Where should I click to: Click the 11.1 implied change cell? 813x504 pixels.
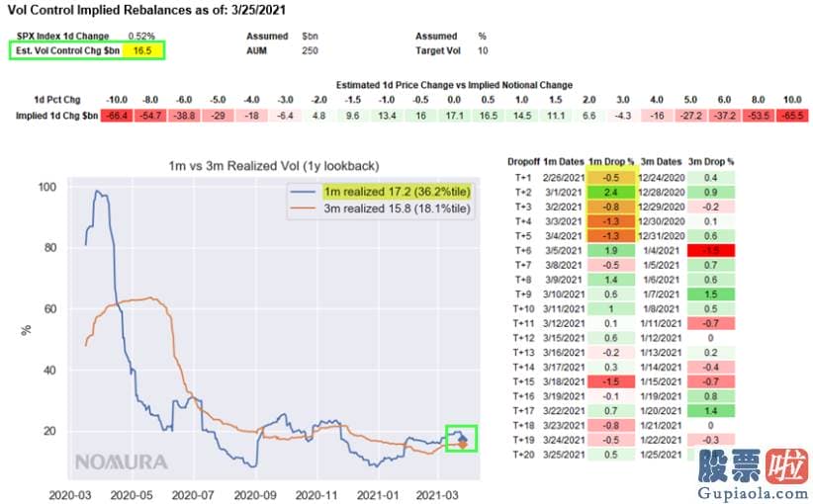555,116
